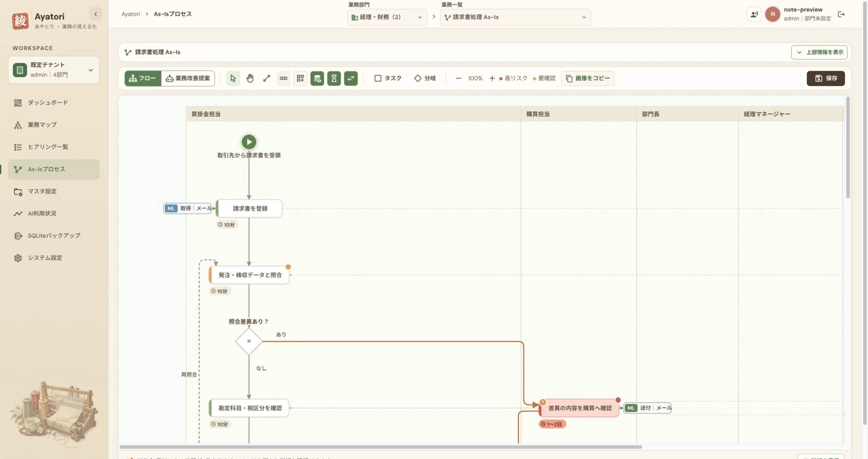Choose the connector line tool
The image size is (868, 459).
(x=267, y=78)
